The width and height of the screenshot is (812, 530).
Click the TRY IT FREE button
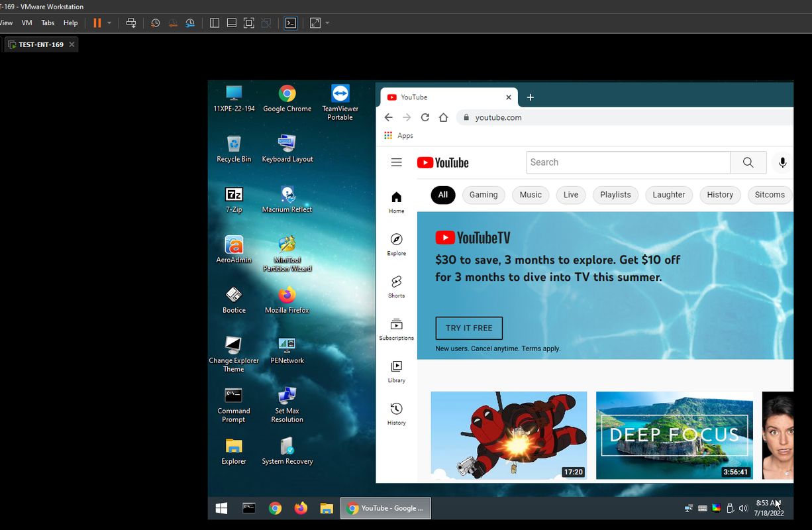469,328
